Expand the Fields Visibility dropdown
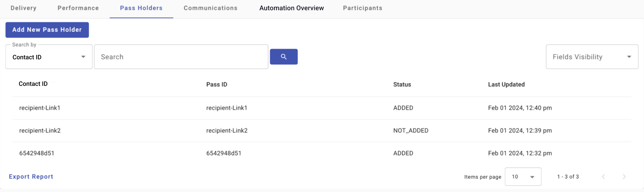This screenshot has height=192, width=644. tap(592, 57)
